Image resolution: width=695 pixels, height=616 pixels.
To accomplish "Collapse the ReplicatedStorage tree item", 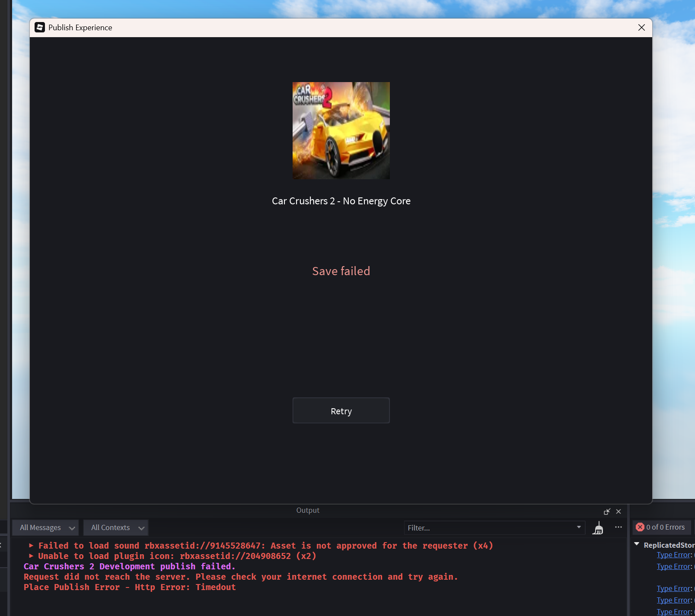I will pos(637,544).
